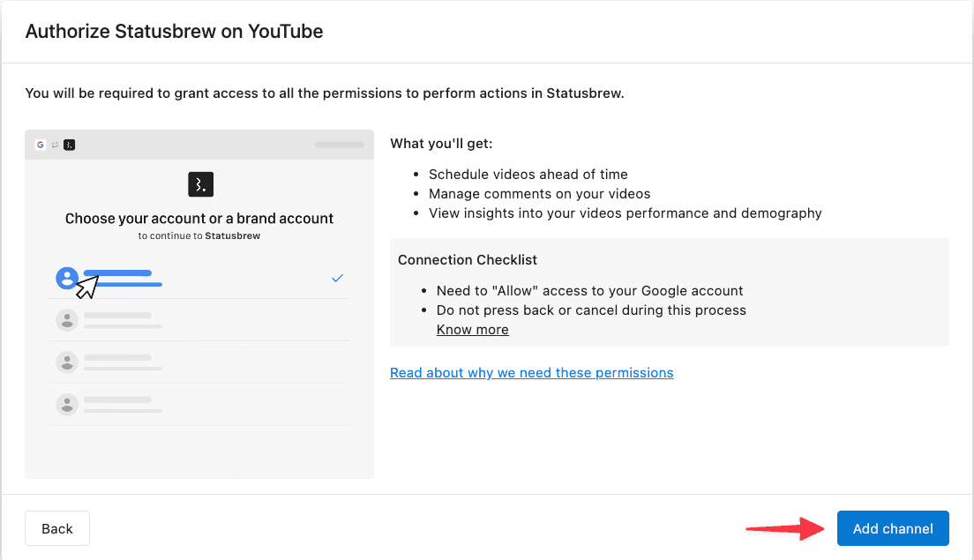The height and width of the screenshot is (560, 974).
Task: Select the blue highlighted account avatar
Action: [x=66, y=278]
